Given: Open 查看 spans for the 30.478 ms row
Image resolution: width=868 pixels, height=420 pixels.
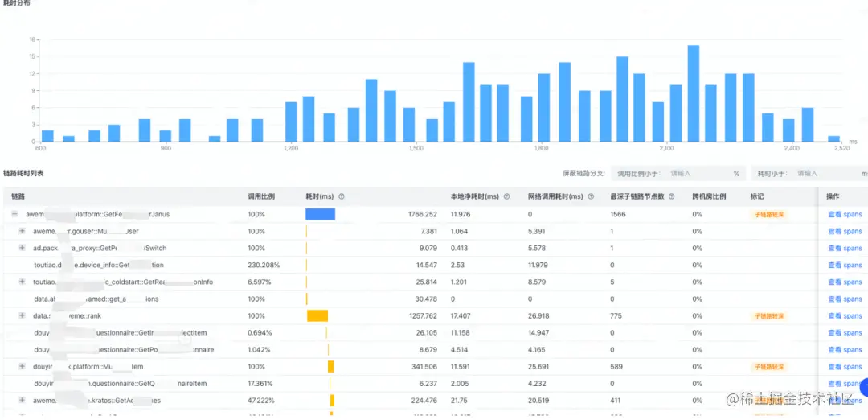Looking at the screenshot, I should (845, 299).
